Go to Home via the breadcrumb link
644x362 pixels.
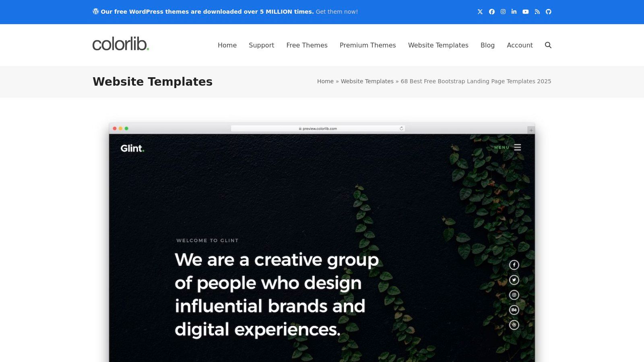pyautogui.click(x=325, y=81)
